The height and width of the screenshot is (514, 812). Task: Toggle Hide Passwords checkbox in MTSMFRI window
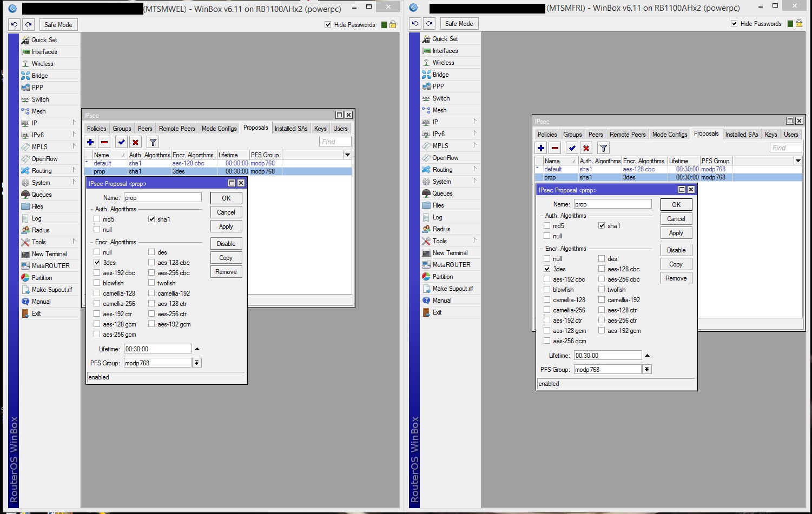click(734, 23)
